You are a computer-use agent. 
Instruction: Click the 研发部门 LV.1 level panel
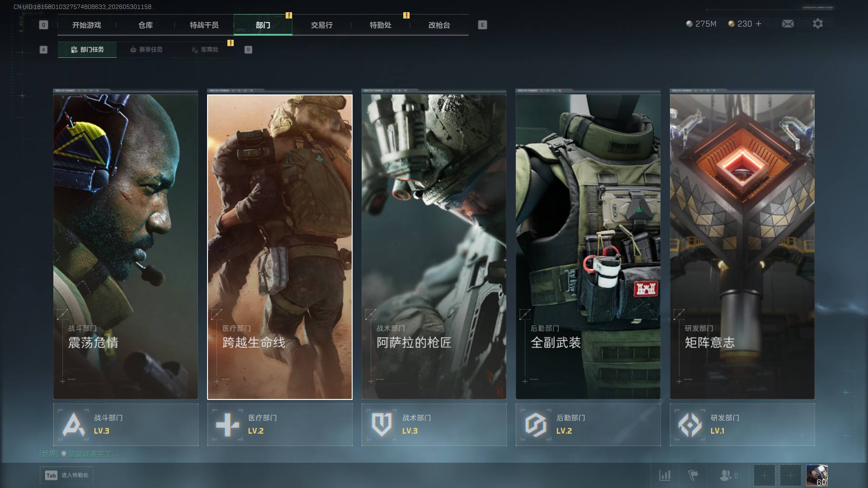click(x=742, y=424)
